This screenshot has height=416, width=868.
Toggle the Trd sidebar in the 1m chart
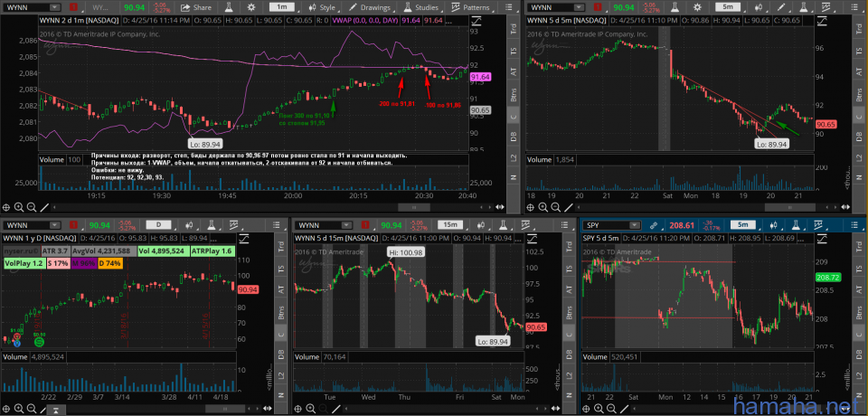(x=514, y=31)
